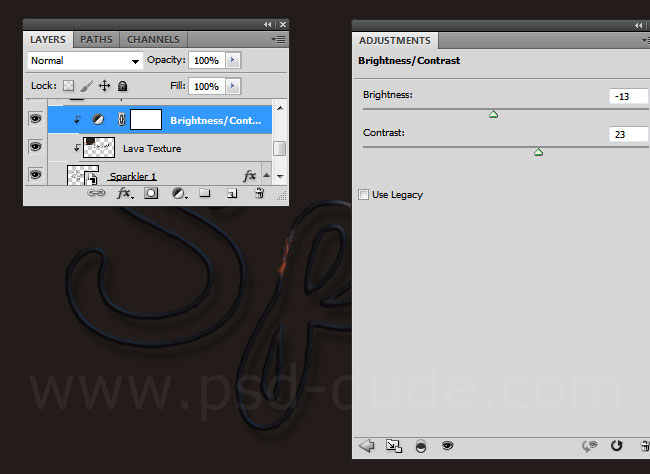Delete layer using Layers panel trash icon

tap(259, 193)
